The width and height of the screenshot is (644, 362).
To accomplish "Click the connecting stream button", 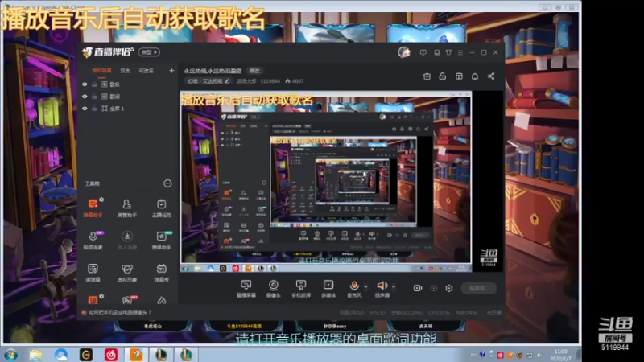I will (x=478, y=288).
